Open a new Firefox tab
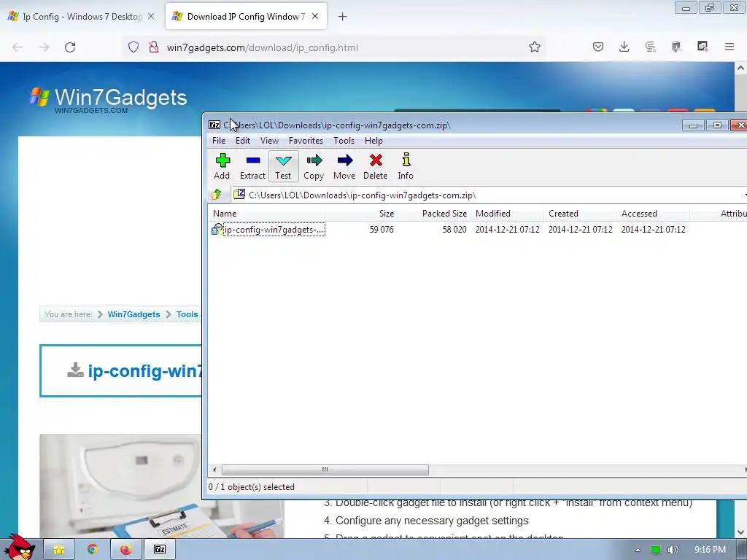Image resolution: width=747 pixels, height=560 pixels. (343, 17)
